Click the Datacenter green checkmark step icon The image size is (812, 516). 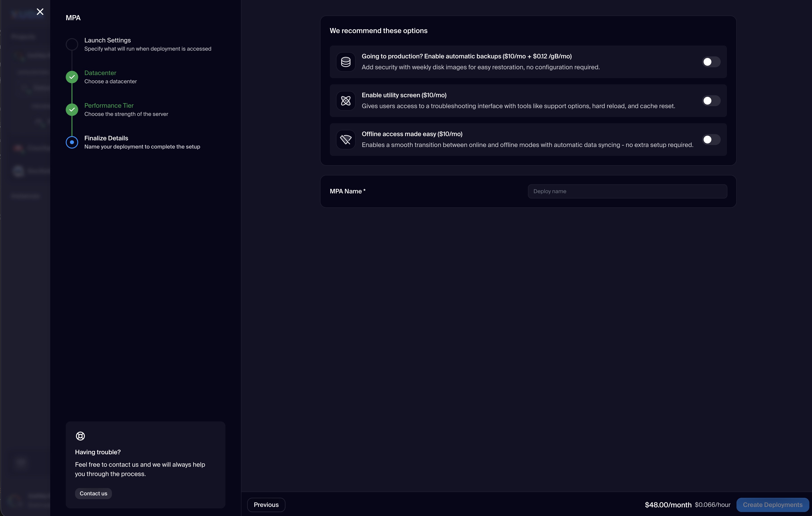point(72,77)
